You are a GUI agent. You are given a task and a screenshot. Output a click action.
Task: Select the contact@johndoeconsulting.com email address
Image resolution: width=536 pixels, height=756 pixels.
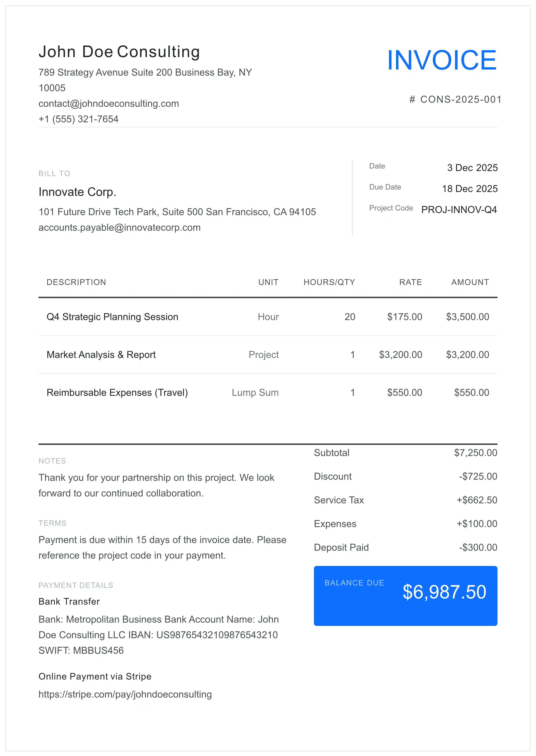pyautogui.click(x=109, y=103)
